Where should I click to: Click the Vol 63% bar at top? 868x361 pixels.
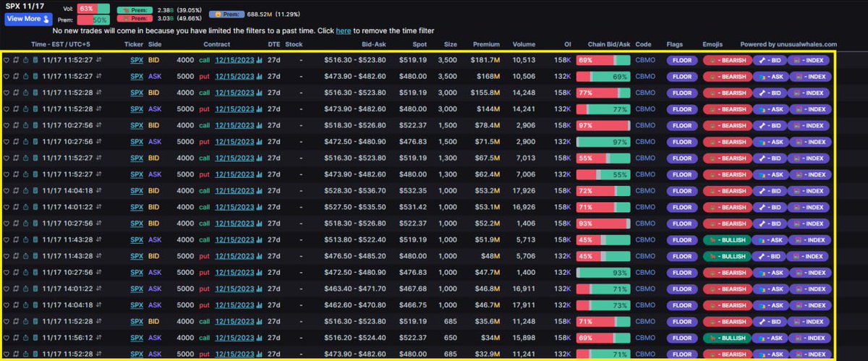[x=93, y=8]
